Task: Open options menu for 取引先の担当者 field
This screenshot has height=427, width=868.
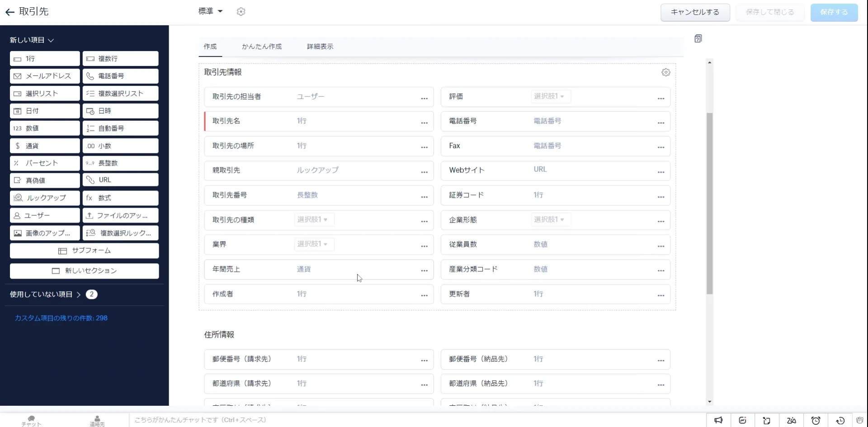Action: 424,98
